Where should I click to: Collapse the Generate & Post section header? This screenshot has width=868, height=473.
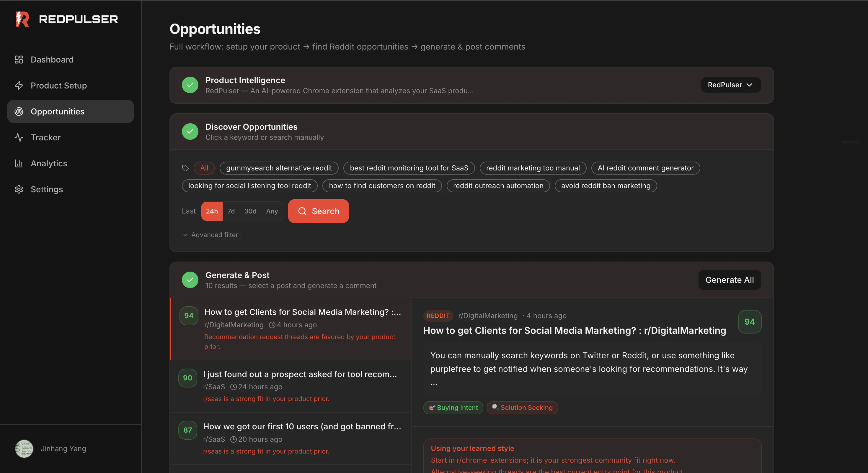[237, 275]
